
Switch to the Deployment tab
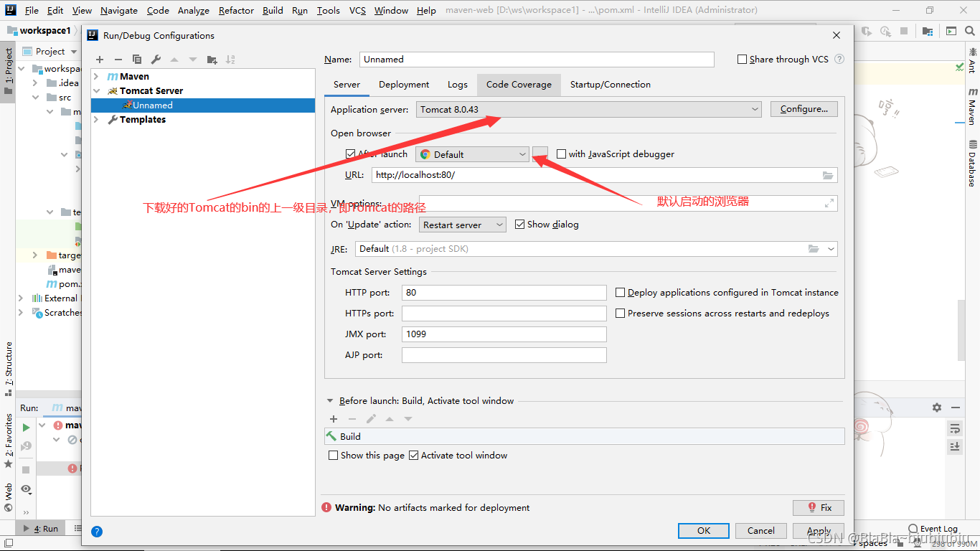tap(404, 85)
